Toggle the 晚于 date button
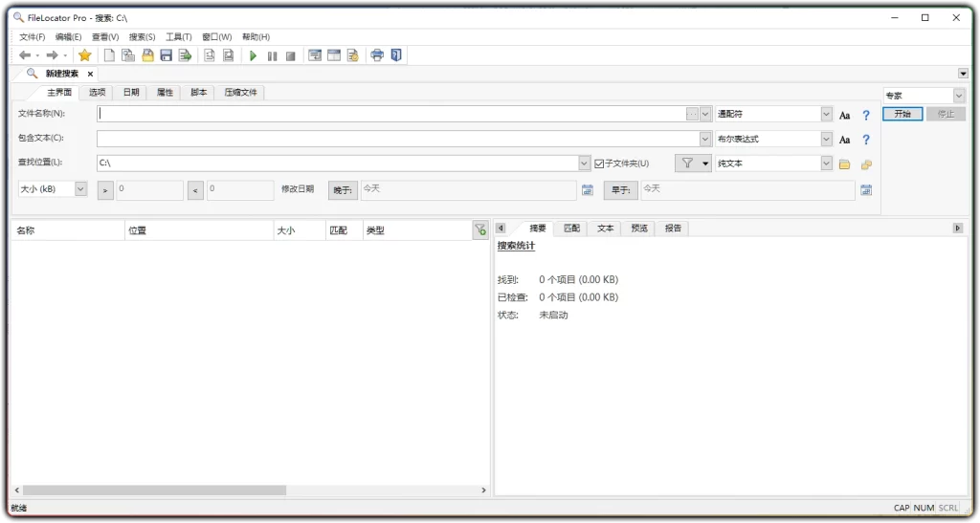Screen dimensions: 980x523 click(344, 189)
